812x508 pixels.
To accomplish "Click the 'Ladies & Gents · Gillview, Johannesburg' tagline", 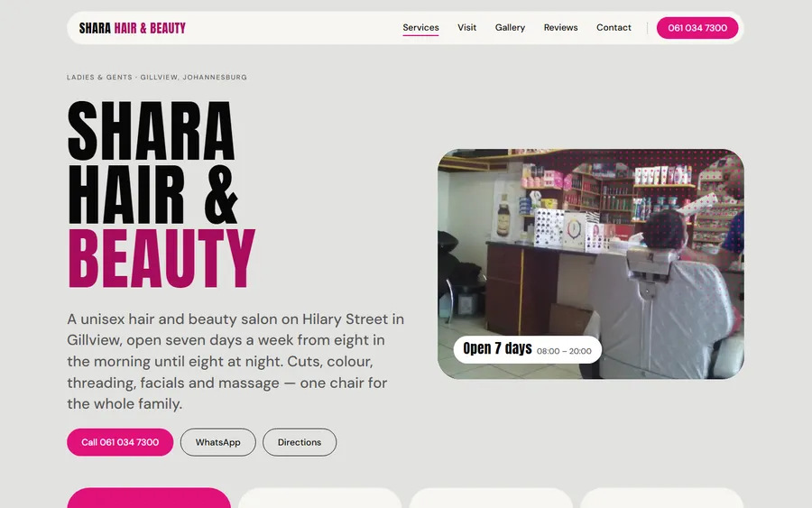I will pos(157,78).
